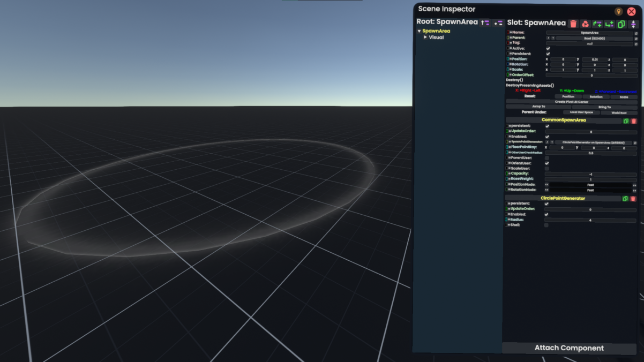This screenshot has width=644, height=362.
Task: Collapse the SpawnArea tree node
Action: (x=419, y=31)
